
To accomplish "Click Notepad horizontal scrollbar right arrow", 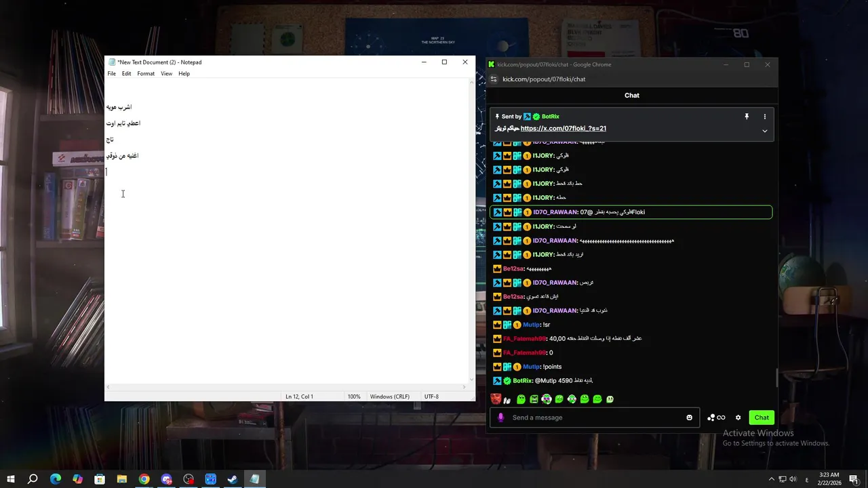I will (x=464, y=387).
